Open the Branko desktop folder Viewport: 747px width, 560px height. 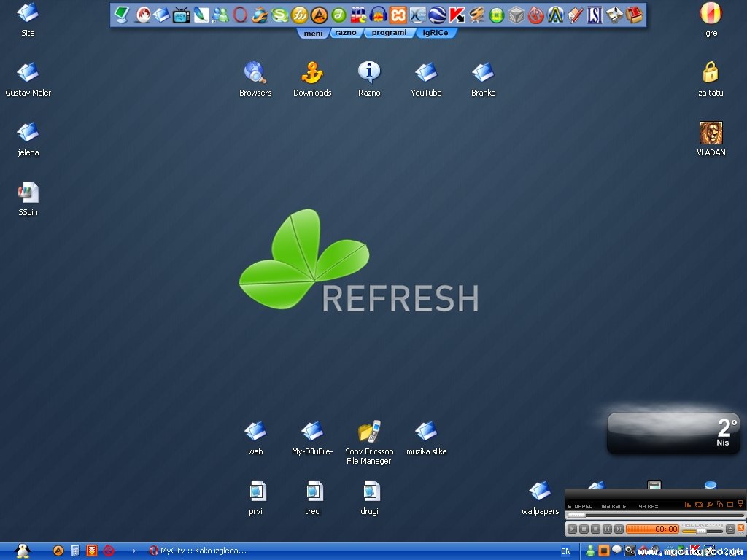483,79
